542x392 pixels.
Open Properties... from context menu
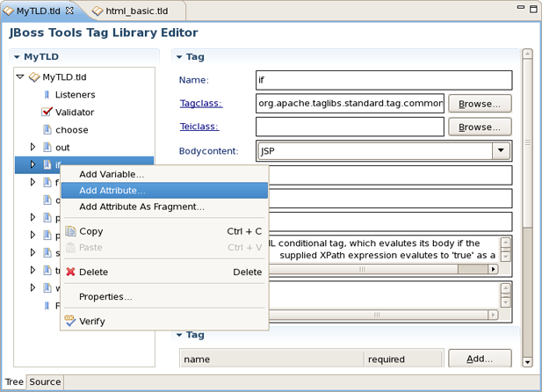tap(164, 296)
